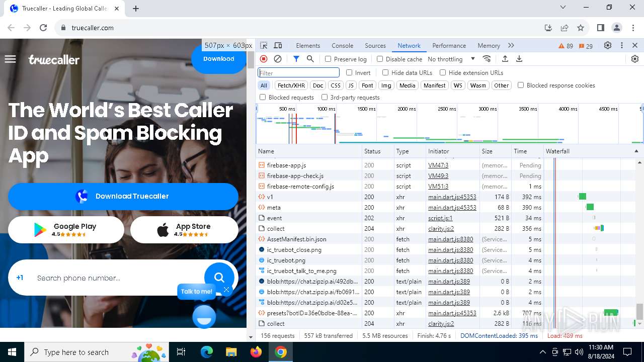Click the blue Download button
This screenshot has width=644, height=362.
point(219,59)
